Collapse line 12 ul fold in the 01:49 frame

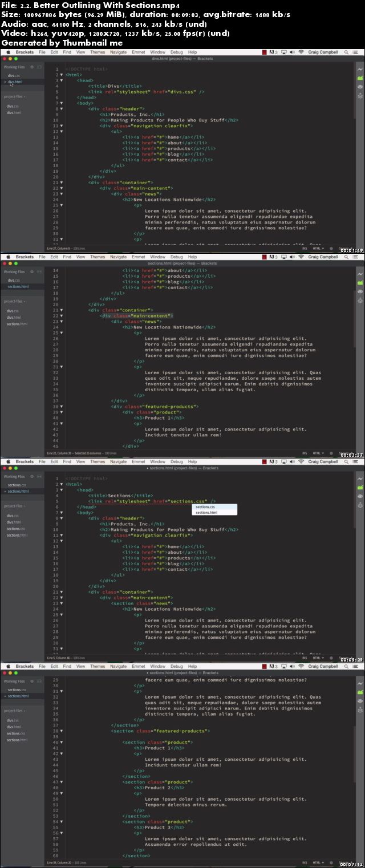pos(62,132)
